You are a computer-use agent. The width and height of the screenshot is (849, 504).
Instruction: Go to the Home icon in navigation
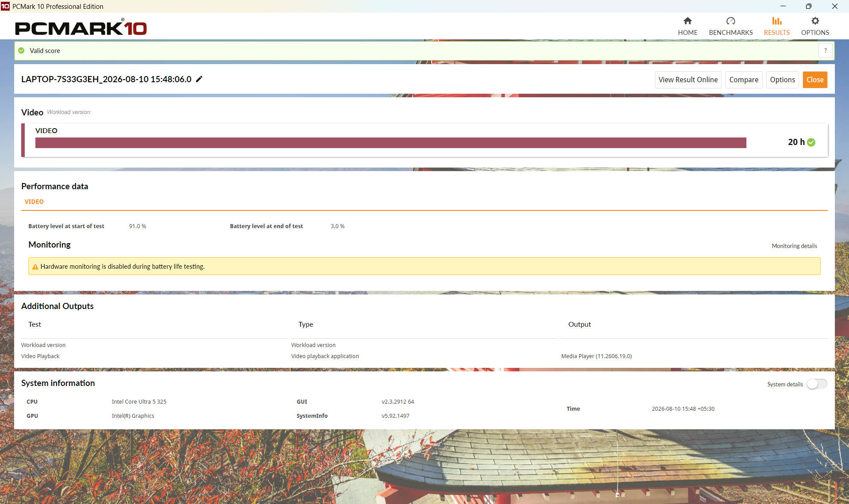[x=687, y=21]
